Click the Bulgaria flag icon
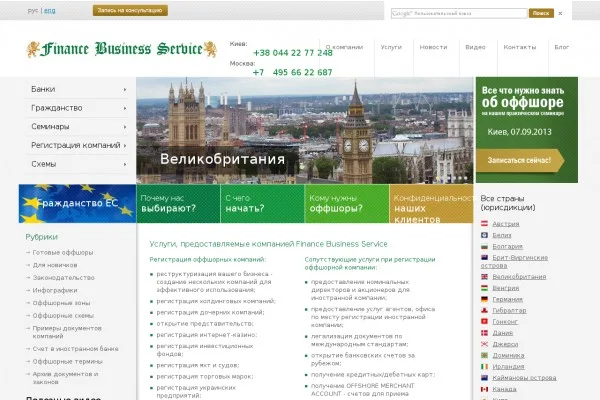This screenshot has height=400, width=600. pyautogui.click(x=484, y=246)
